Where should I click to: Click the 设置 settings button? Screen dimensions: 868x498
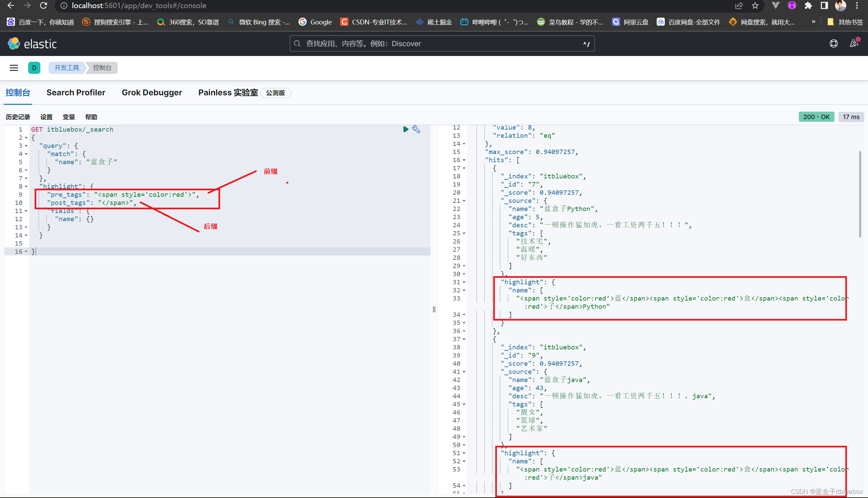(46, 117)
